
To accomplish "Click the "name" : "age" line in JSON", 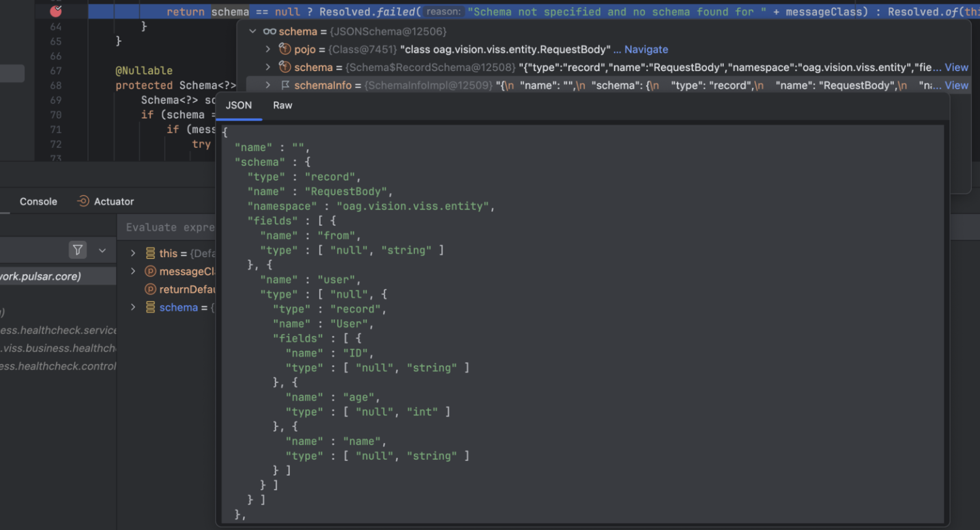I will pos(332,397).
